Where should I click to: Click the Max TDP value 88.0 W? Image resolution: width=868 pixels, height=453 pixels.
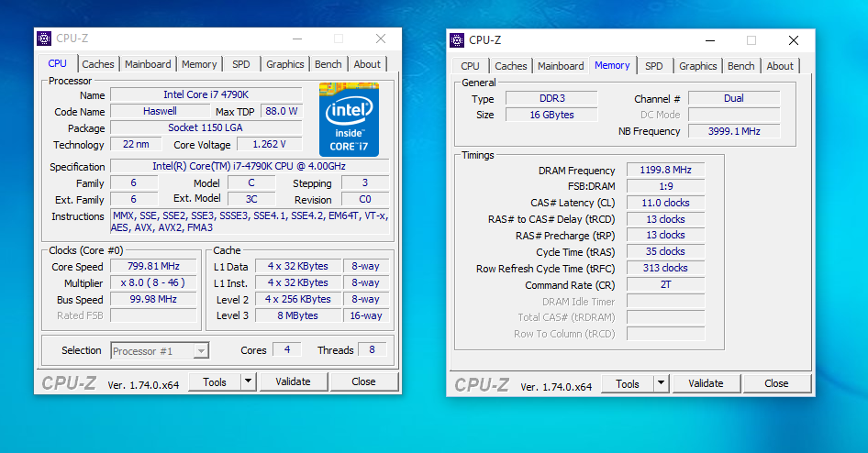281,111
